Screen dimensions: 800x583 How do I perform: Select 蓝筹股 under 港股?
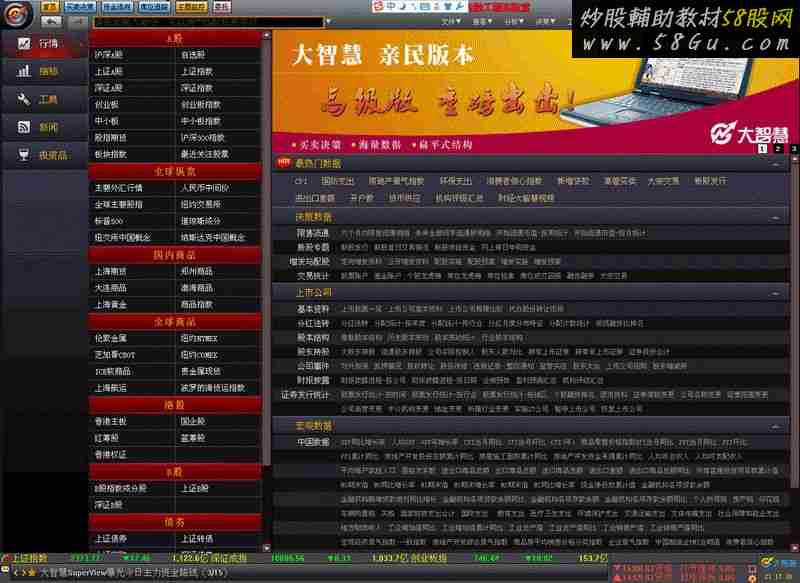point(193,438)
